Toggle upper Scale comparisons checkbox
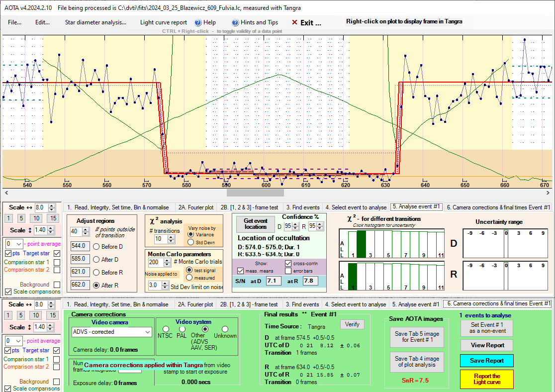555x392 pixels. pyautogui.click(x=8, y=292)
